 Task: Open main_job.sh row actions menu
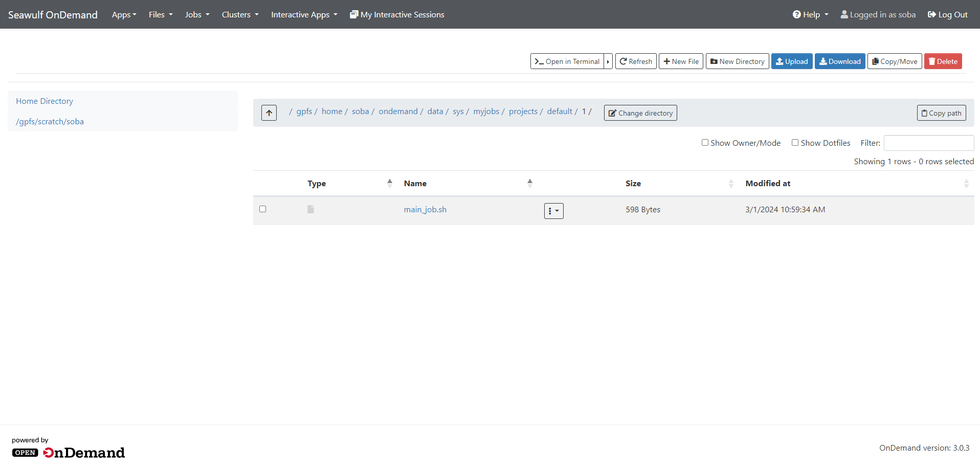click(x=553, y=211)
